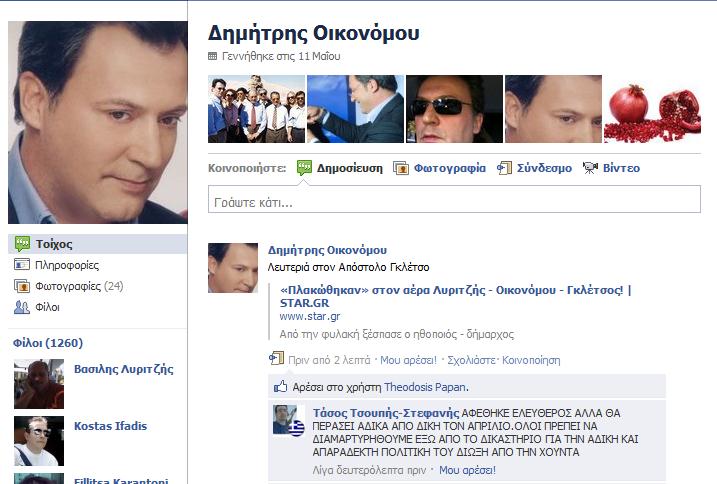Click Δημήτρης Οικονόμου name in the post
This screenshot has width=717, height=484.
(x=327, y=250)
